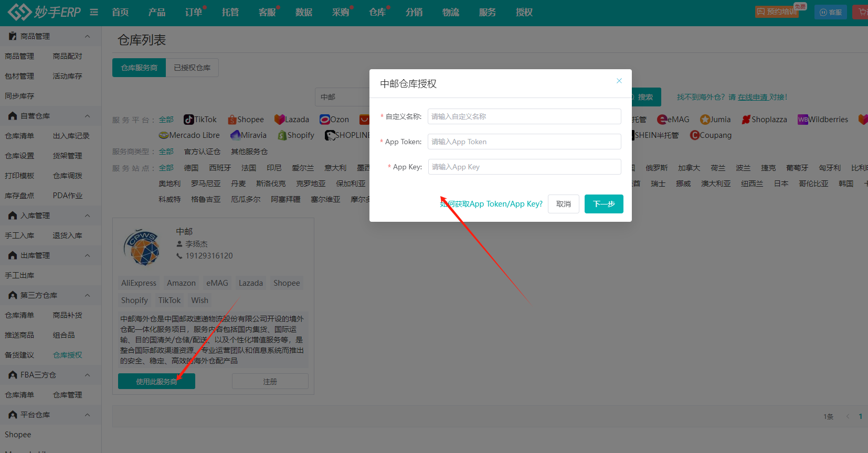868x453 pixels.
Task: Pick the Wildberries platform icon
Action: click(x=802, y=120)
